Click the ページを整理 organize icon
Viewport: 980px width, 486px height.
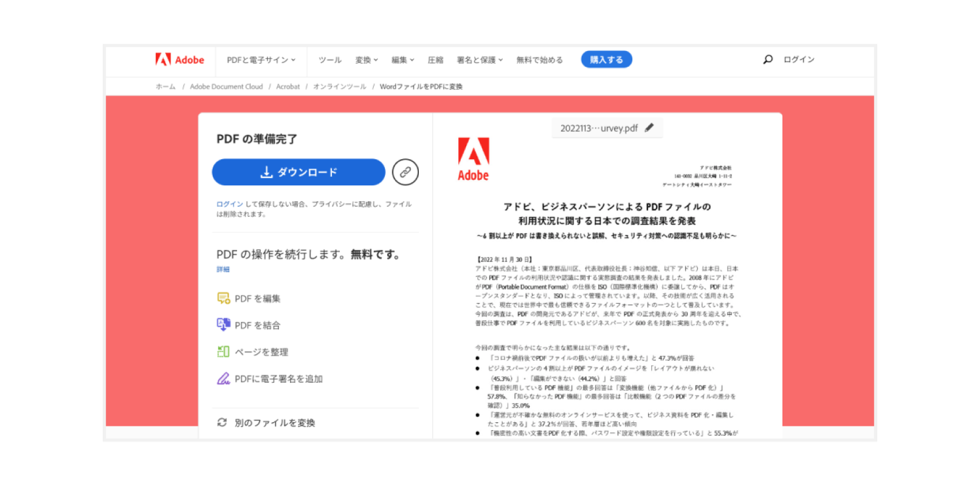coord(223,352)
